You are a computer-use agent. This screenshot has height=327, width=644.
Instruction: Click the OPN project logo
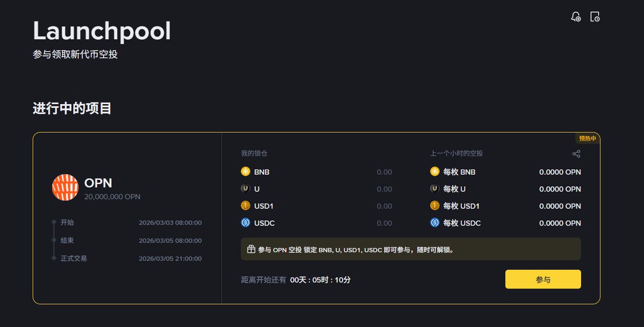click(65, 188)
